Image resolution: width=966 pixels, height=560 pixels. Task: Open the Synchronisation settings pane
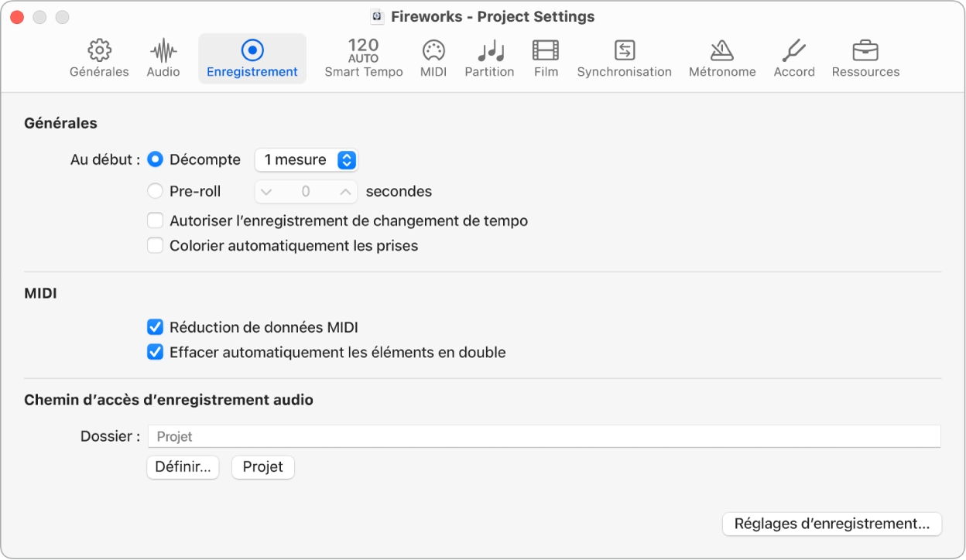point(624,59)
